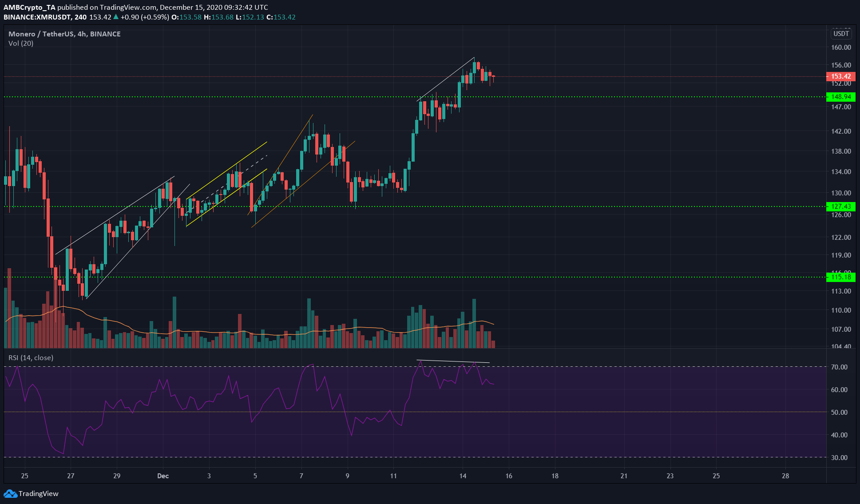Click the Vol (20) indicator label

21,43
